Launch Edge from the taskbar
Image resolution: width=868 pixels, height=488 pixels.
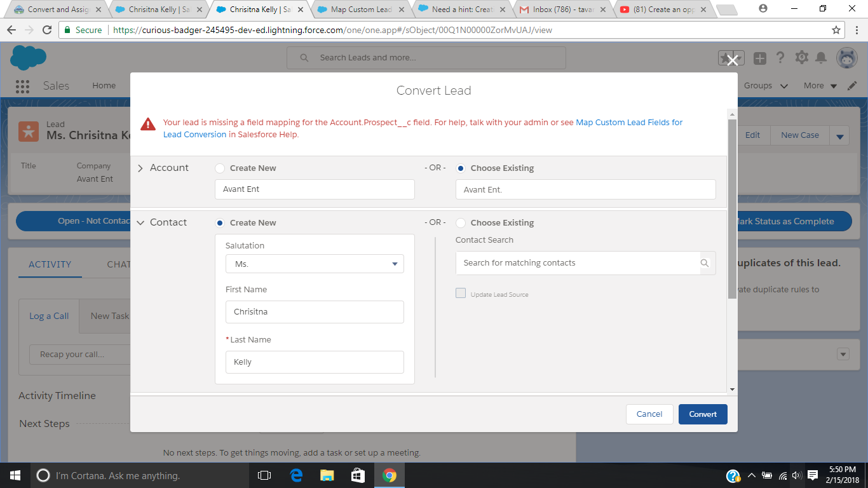[x=296, y=475]
